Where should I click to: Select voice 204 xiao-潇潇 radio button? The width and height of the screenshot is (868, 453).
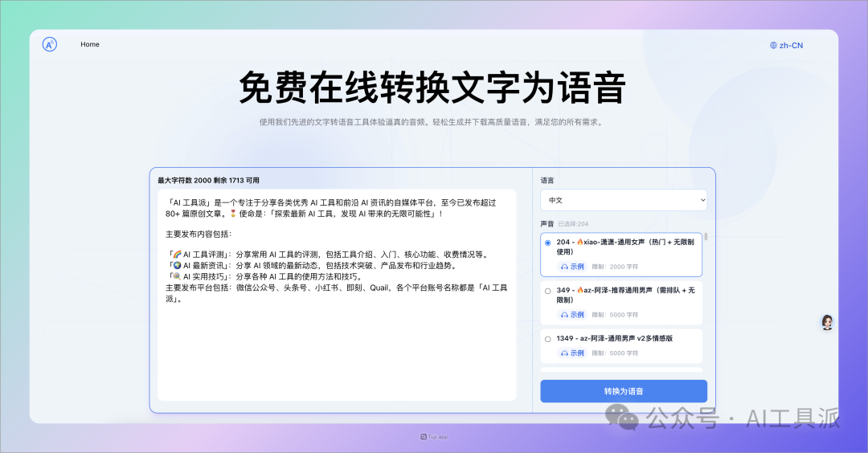[548, 243]
